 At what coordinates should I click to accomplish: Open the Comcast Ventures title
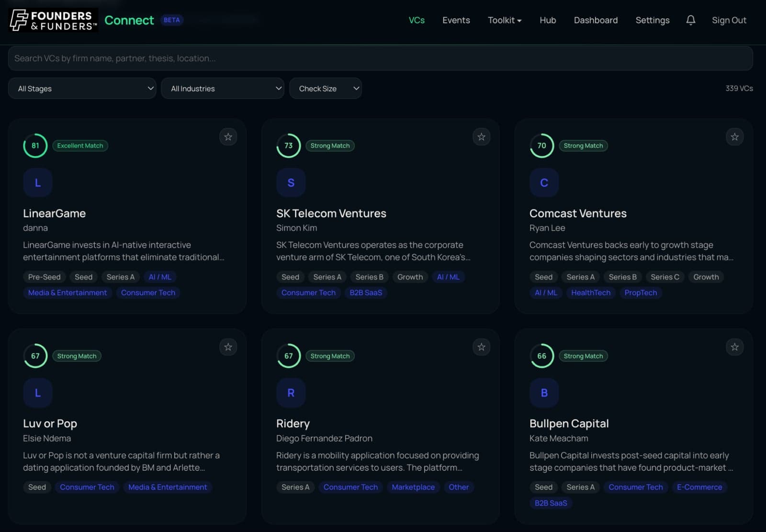pos(578,214)
